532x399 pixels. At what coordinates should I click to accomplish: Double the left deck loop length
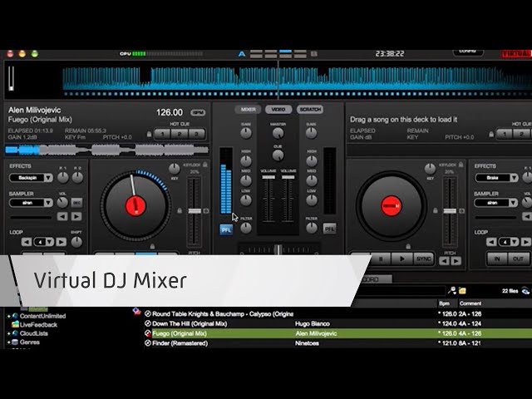[61, 242]
